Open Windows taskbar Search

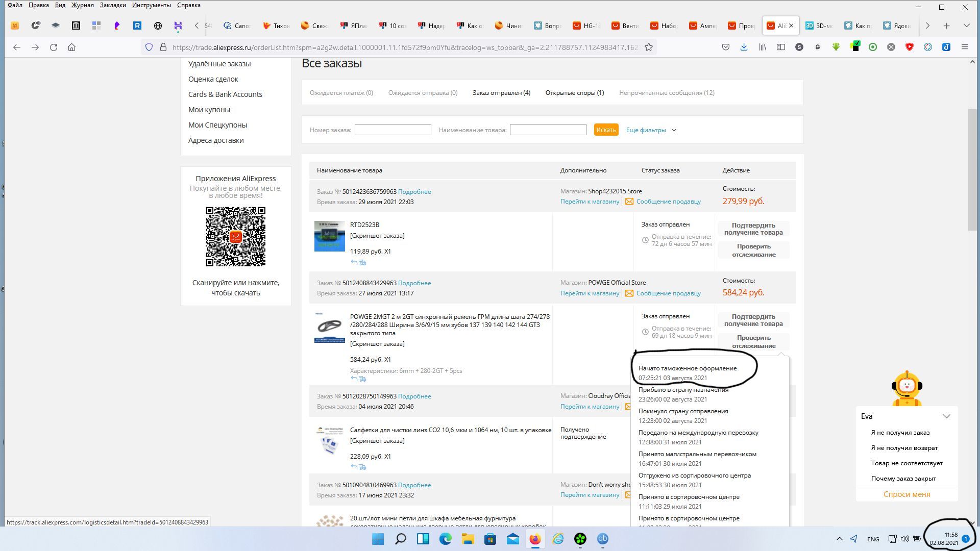coord(401,539)
